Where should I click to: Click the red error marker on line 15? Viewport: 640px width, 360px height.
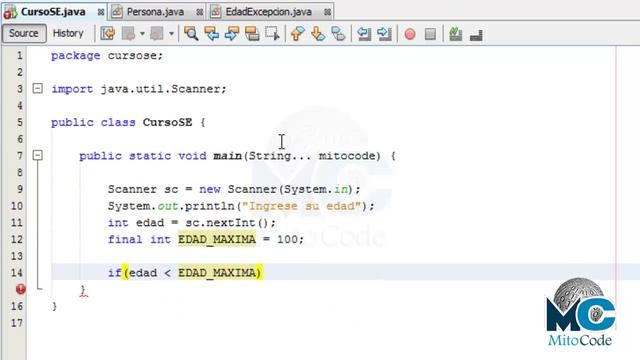point(20,289)
